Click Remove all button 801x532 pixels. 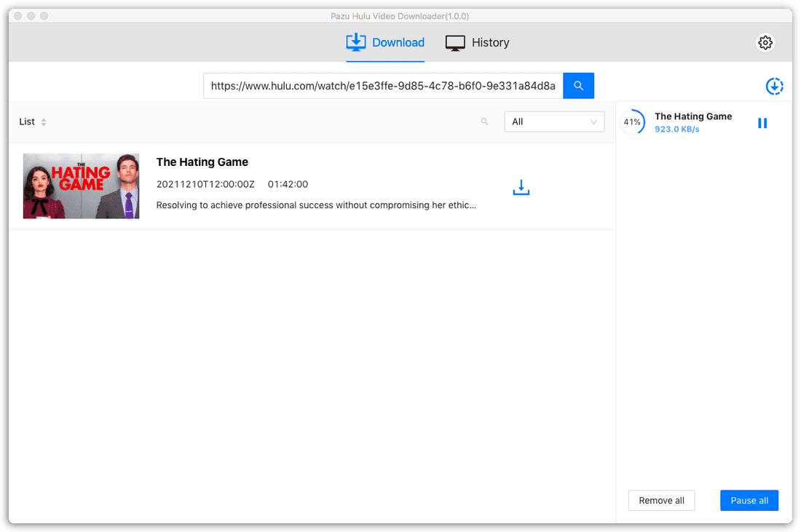coord(661,501)
